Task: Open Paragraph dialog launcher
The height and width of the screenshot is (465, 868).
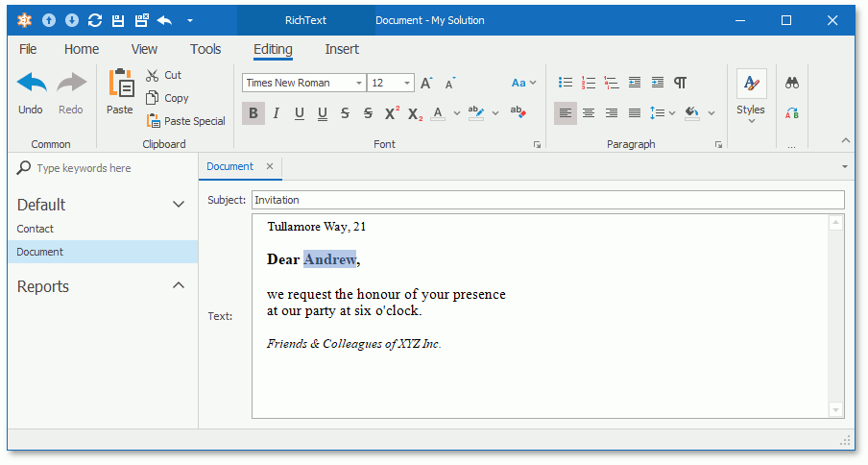Action: pos(718,144)
